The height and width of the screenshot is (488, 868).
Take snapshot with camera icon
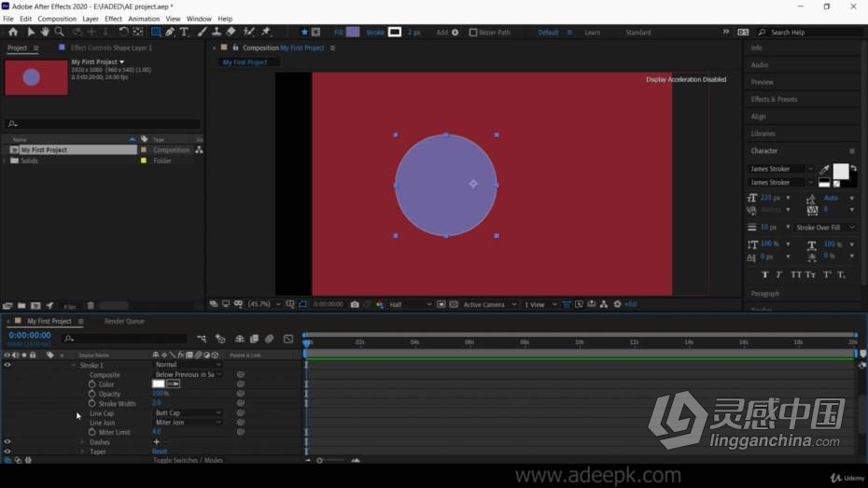pyautogui.click(x=355, y=304)
